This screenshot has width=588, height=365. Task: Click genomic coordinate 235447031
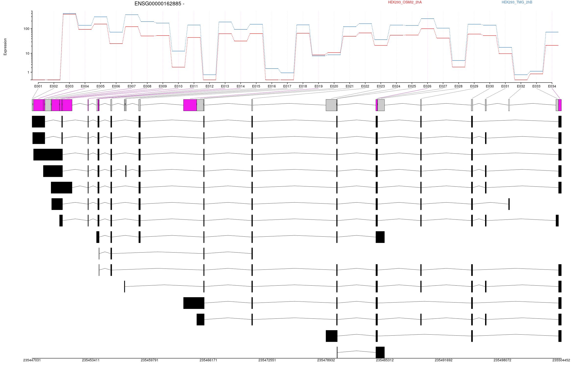[32, 360]
